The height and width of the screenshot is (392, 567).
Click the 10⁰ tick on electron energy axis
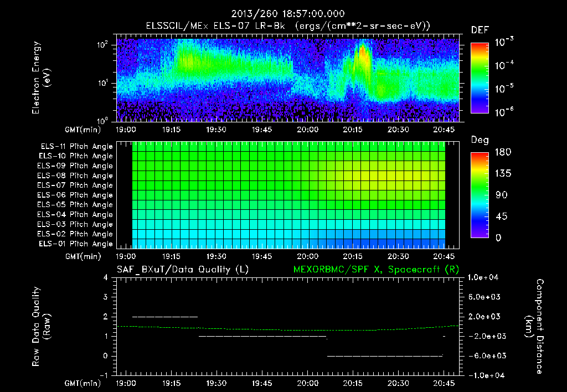103,120
